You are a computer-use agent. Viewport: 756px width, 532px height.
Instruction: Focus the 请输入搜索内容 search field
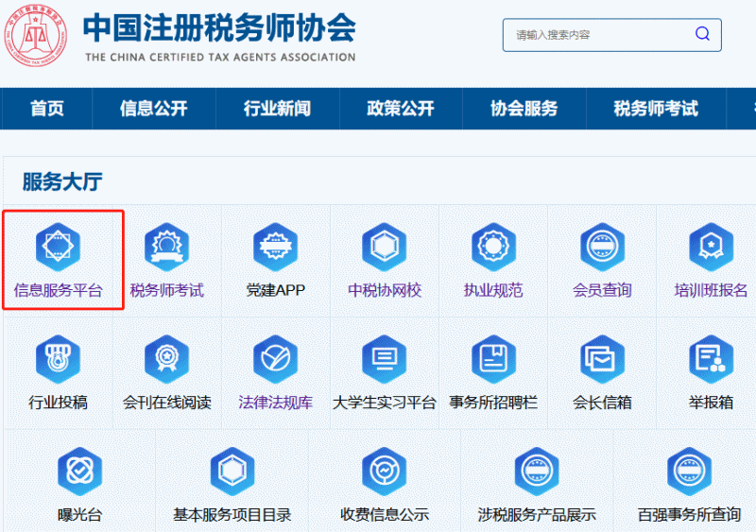[595, 35]
